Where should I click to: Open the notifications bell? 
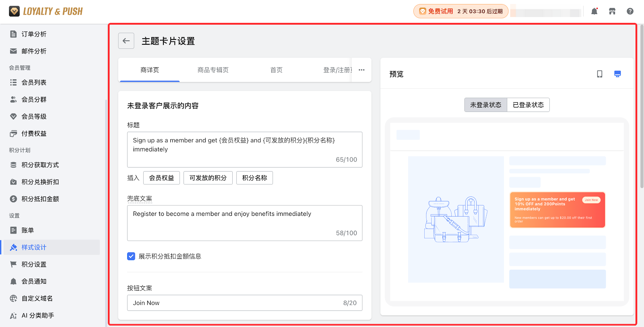[x=594, y=11]
